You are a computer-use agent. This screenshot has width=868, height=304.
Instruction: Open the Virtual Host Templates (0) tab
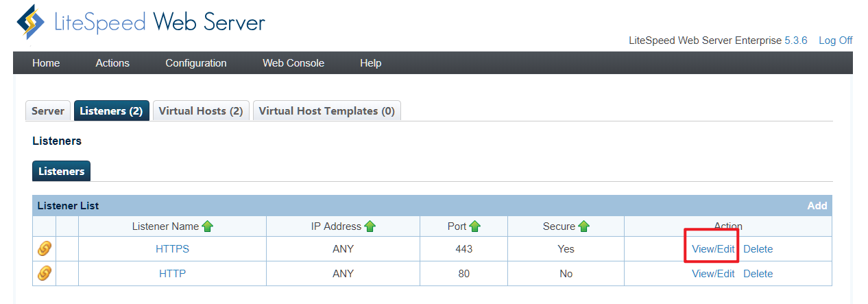[x=326, y=111]
